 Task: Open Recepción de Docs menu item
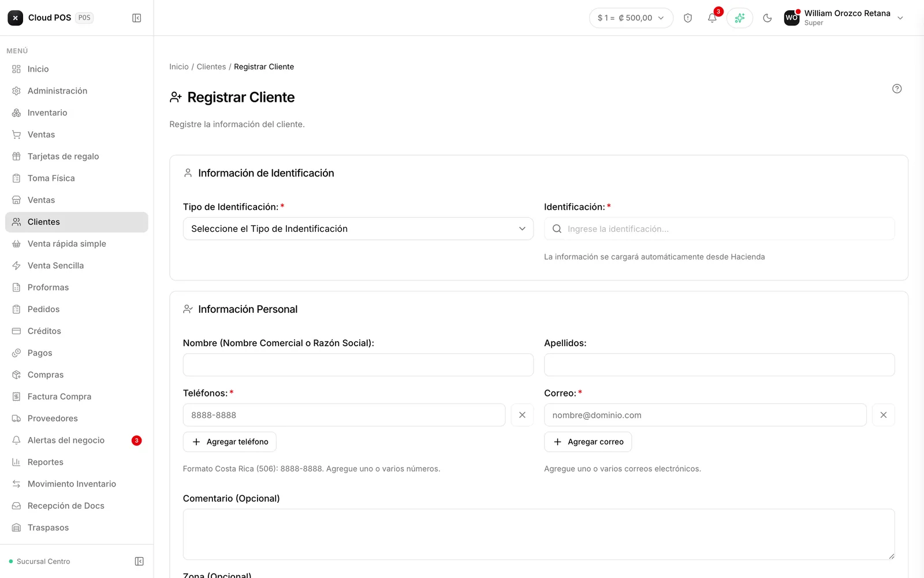(x=77, y=506)
